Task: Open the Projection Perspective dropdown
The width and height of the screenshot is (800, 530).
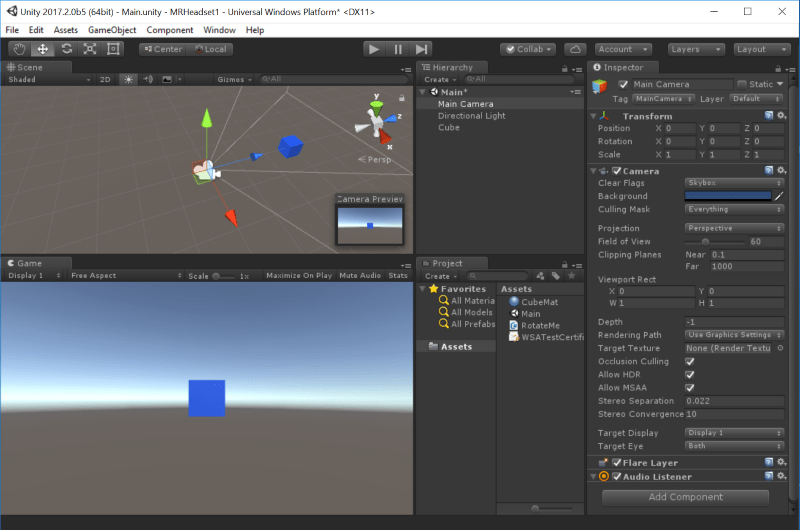Action: click(x=734, y=228)
